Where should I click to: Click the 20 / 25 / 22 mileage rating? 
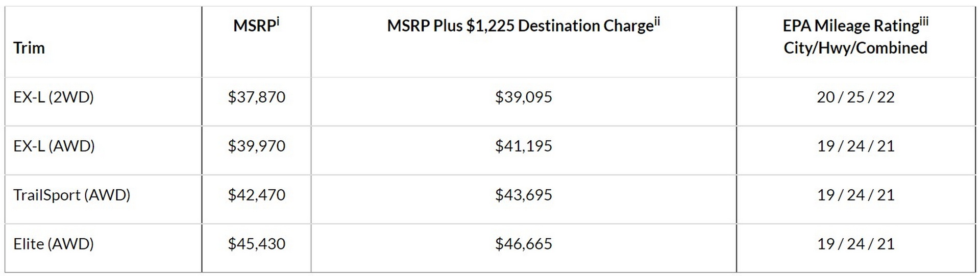coord(855,97)
